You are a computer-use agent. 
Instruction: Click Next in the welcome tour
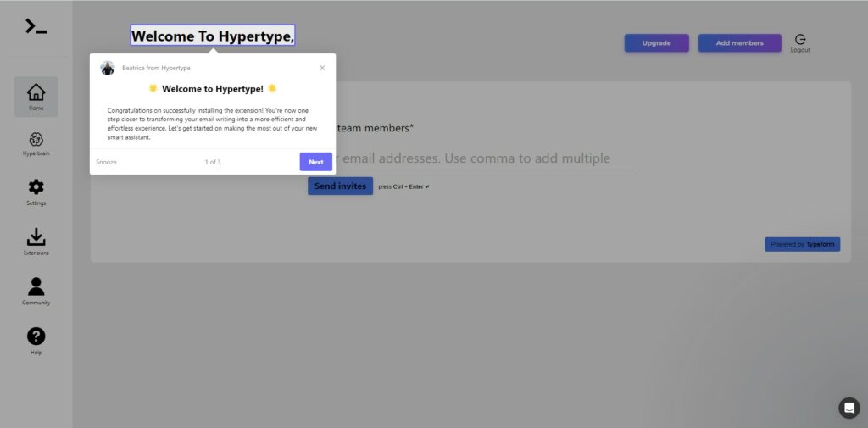[316, 162]
